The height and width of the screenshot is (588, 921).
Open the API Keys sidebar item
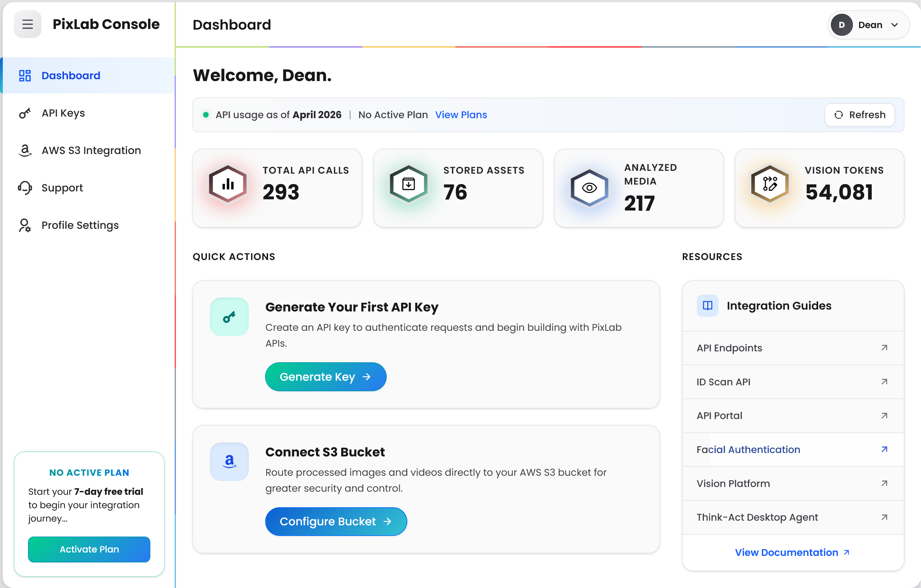[x=63, y=113]
